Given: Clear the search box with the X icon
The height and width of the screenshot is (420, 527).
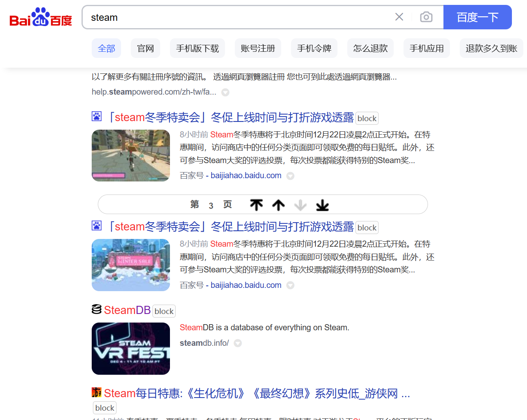Looking at the screenshot, I should click(x=399, y=17).
